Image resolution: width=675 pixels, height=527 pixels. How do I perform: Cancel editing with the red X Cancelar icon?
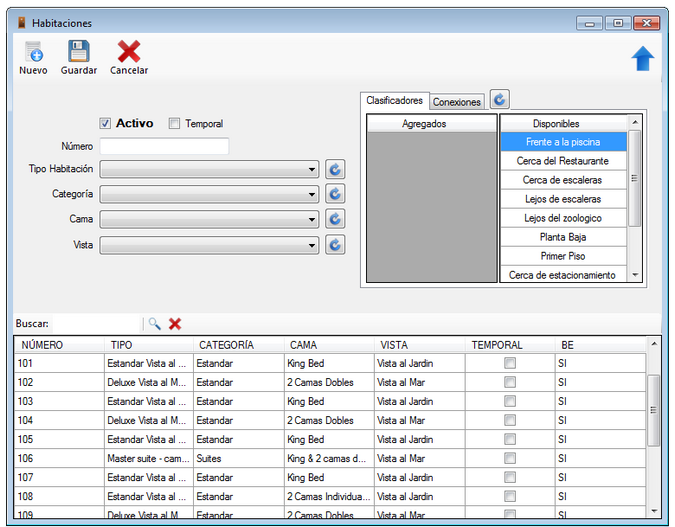(129, 52)
